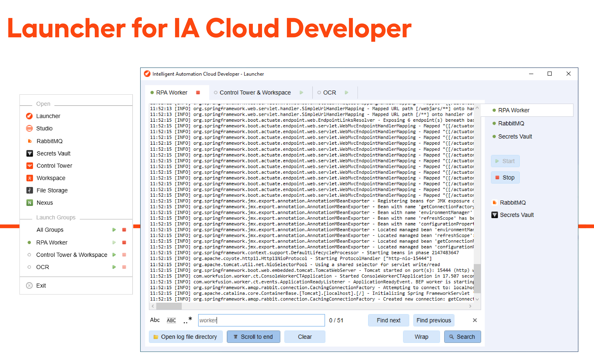Viewport: 594px width, 364px height.
Task: Click the Launcher rocket icon in menu
Action: click(x=29, y=116)
